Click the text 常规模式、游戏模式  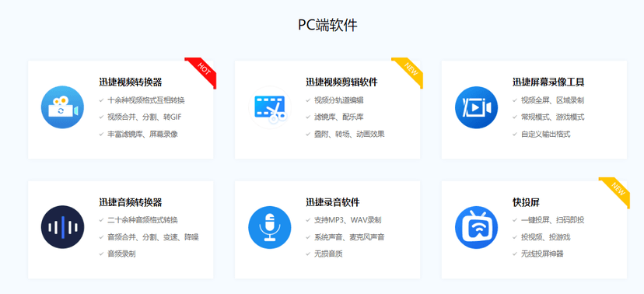pyautogui.click(x=552, y=117)
